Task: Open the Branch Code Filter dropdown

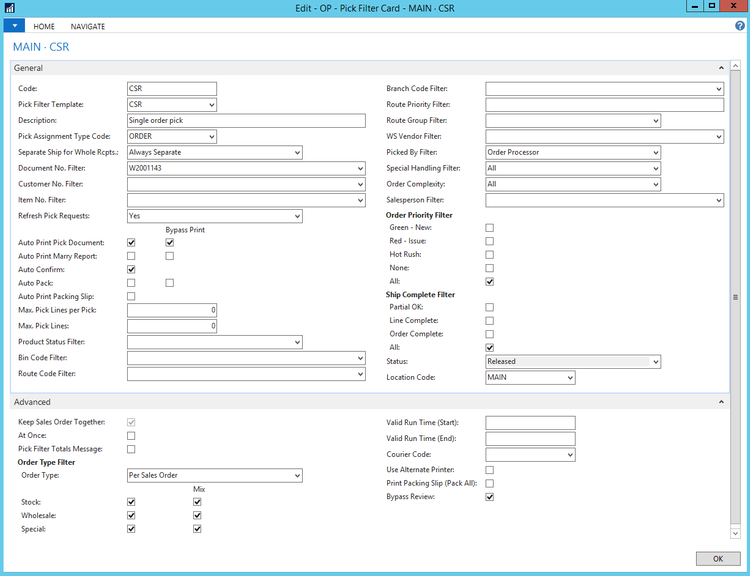Action: [718, 89]
